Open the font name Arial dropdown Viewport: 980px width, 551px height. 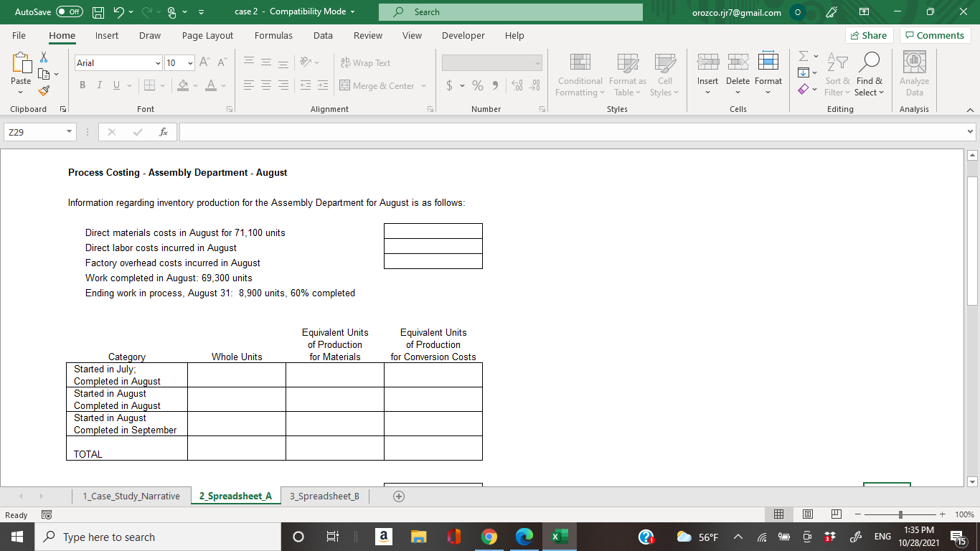coord(158,63)
